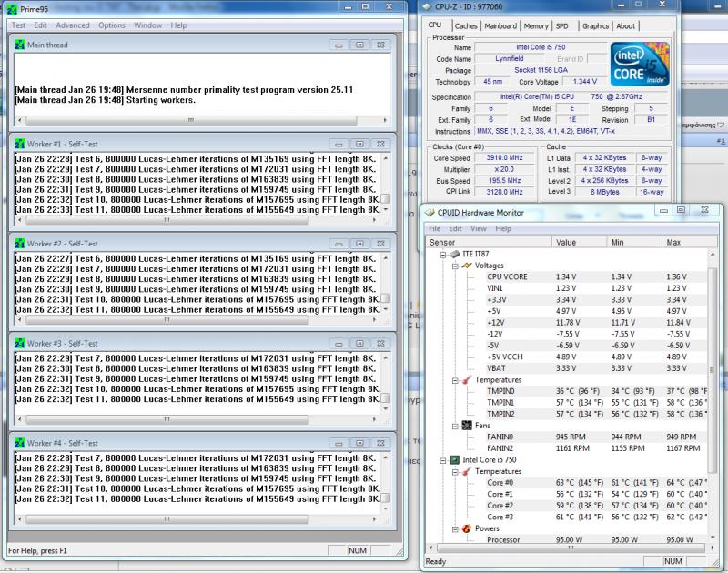Switch to the Graphics tab in CPU-Z
This screenshot has width=728, height=573.
tap(596, 26)
